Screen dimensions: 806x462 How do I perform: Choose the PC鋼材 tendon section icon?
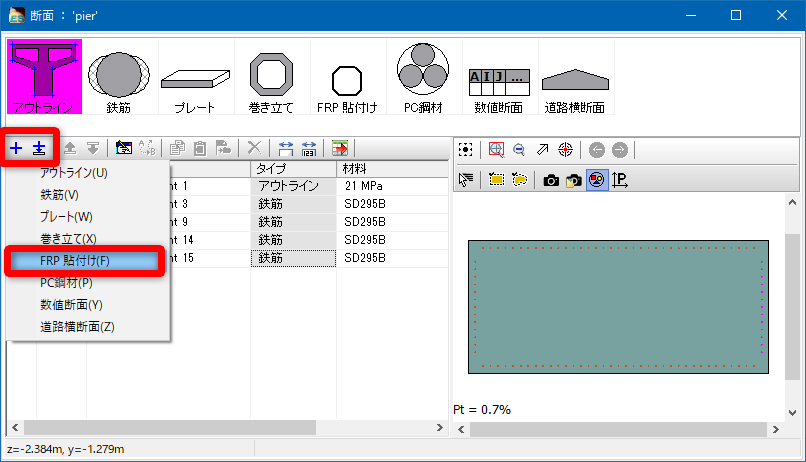423,77
